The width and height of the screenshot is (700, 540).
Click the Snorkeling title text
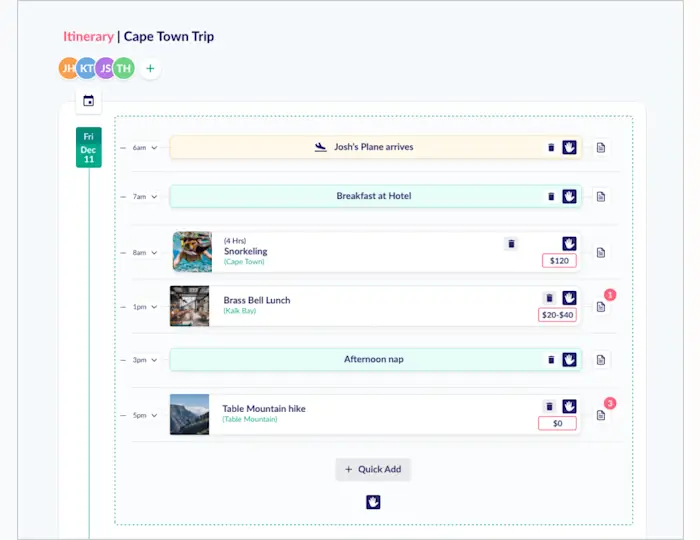coord(246,251)
